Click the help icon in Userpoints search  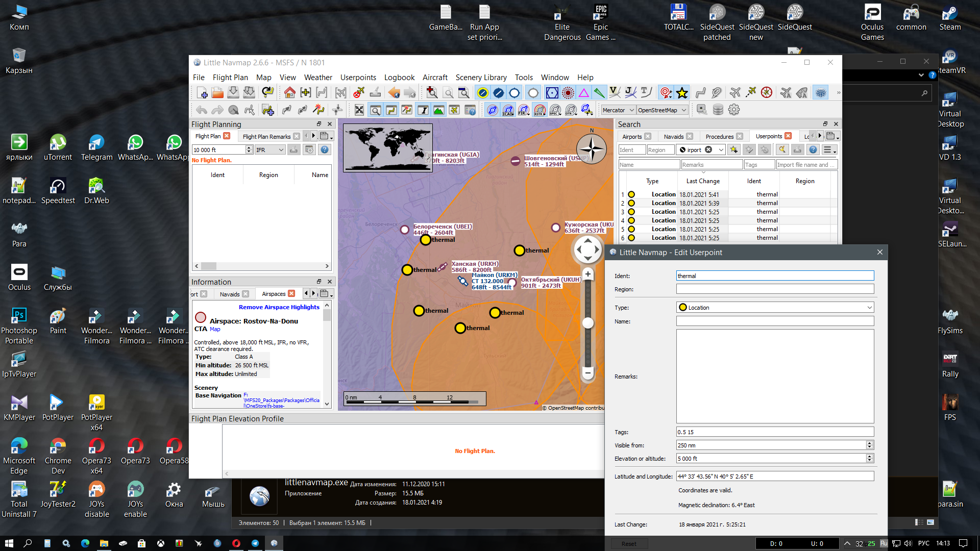coord(813,149)
